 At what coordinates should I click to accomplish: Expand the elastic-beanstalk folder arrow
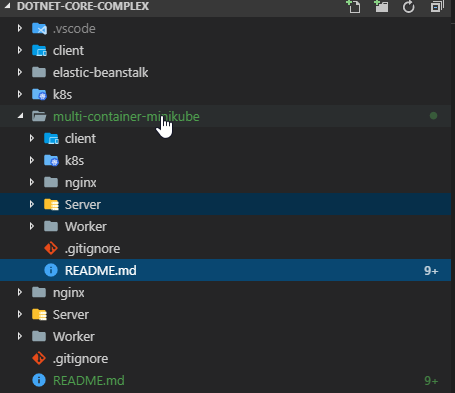pyautogui.click(x=20, y=72)
